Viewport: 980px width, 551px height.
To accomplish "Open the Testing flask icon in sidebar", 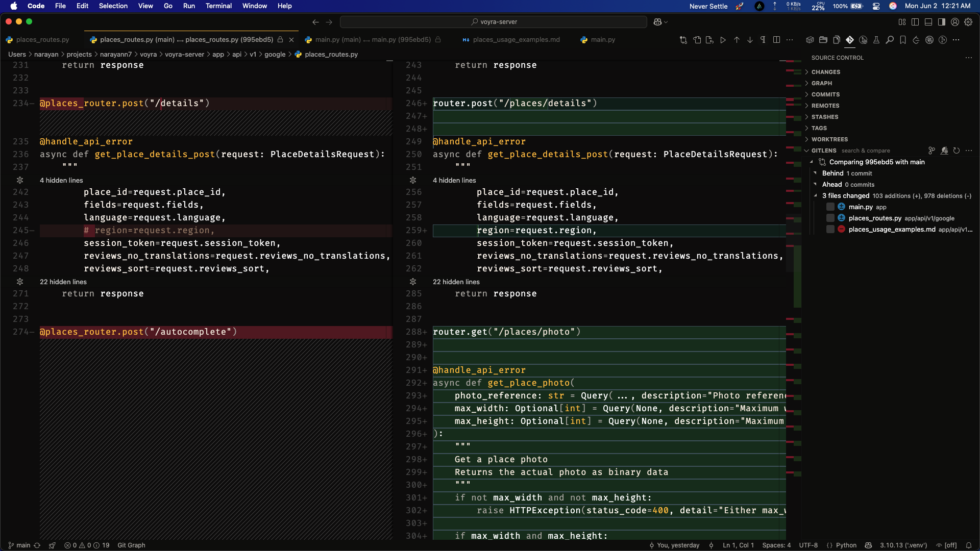I will [x=876, y=40].
